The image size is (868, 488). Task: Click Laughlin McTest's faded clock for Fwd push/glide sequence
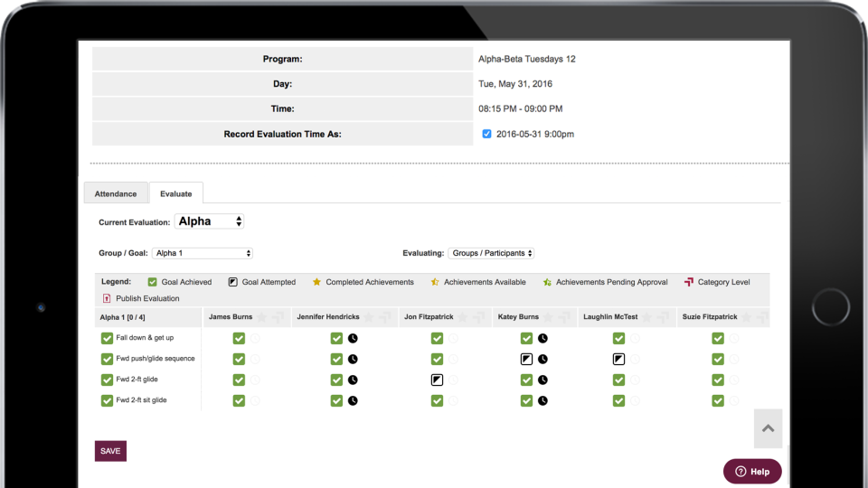(x=635, y=359)
